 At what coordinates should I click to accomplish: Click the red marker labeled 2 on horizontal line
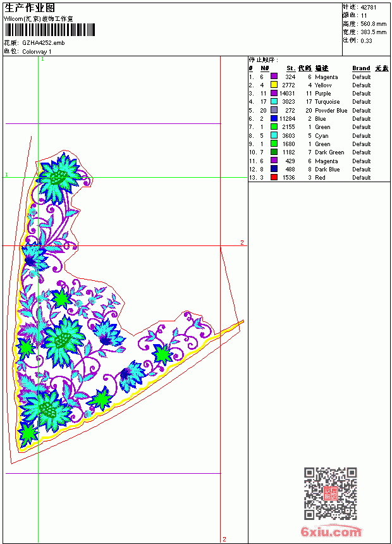coord(242,242)
